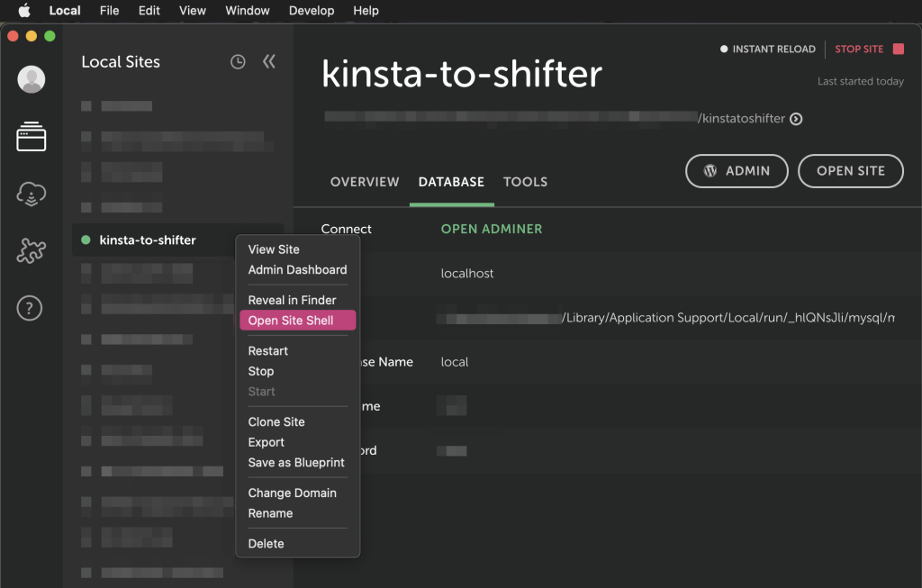Viewport: 922px width, 588px height.
Task: Choose Change Domain
Action: (297, 493)
